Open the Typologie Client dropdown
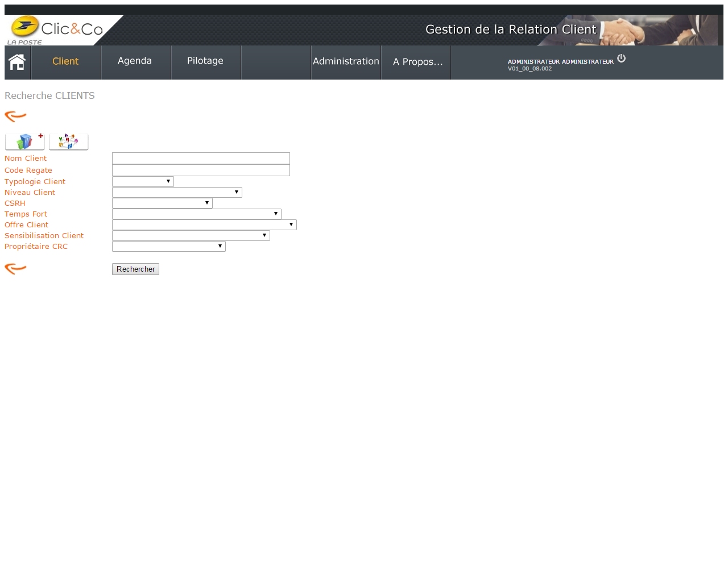 pos(143,182)
